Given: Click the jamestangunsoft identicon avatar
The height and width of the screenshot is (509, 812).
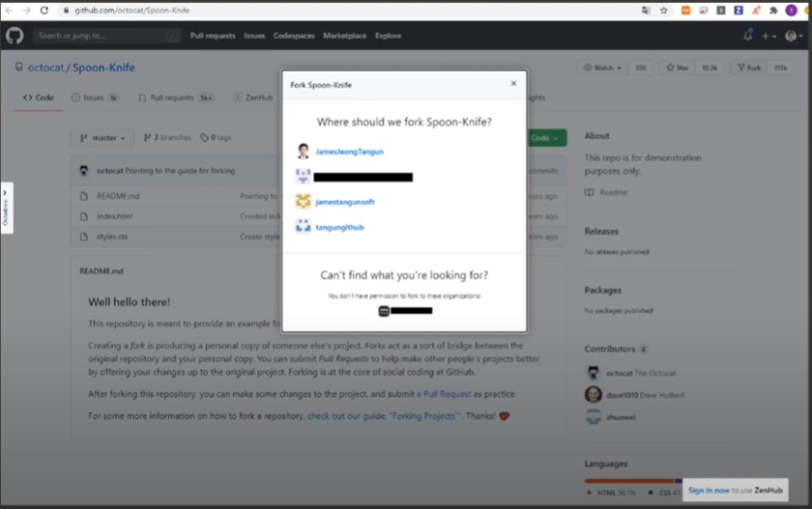Looking at the screenshot, I should click(x=303, y=201).
